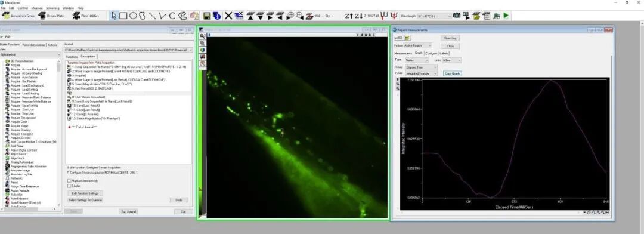Click the open folder plate icon in toolbar
This screenshot has width=644, height=234.
(476, 16)
